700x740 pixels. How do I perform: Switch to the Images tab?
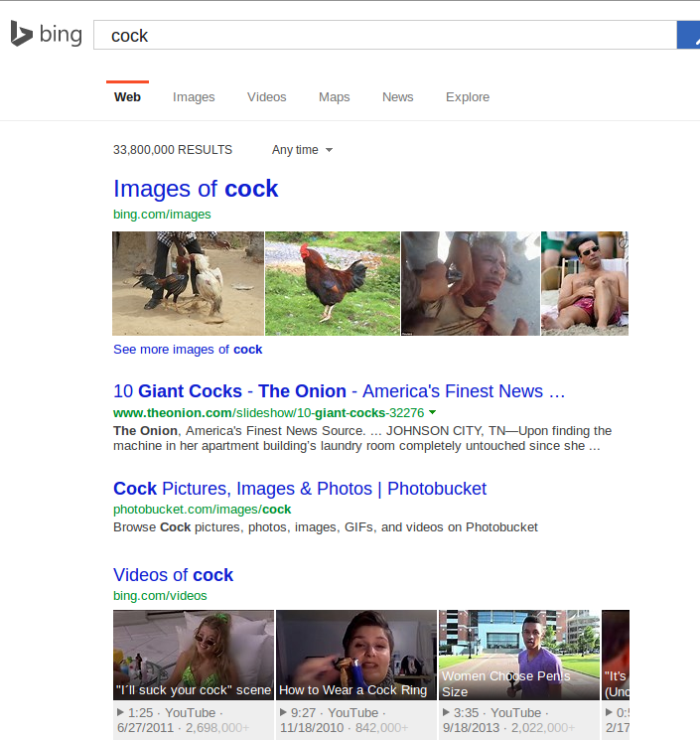194,97
